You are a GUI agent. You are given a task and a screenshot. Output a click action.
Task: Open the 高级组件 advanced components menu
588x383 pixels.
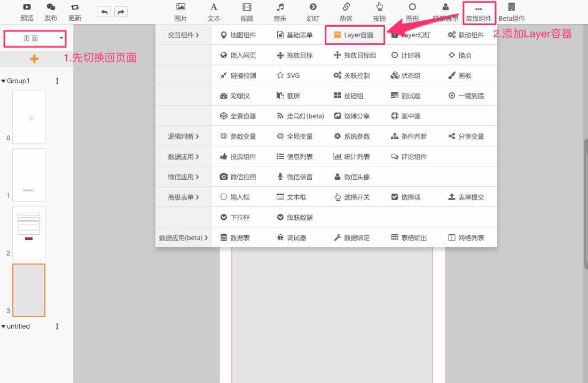pyautogui.click(x=479, y=13)
